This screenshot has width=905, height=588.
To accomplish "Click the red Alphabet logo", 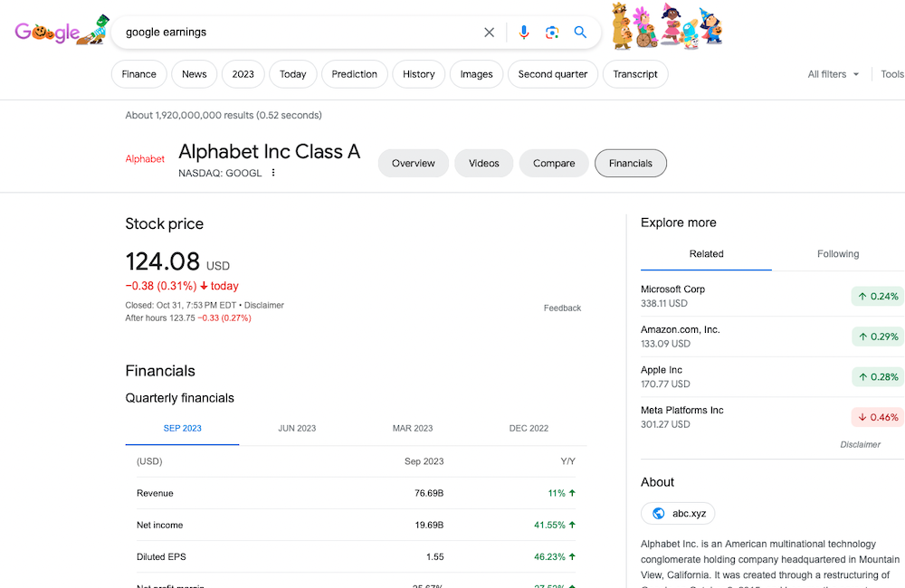I will (145, 158).
